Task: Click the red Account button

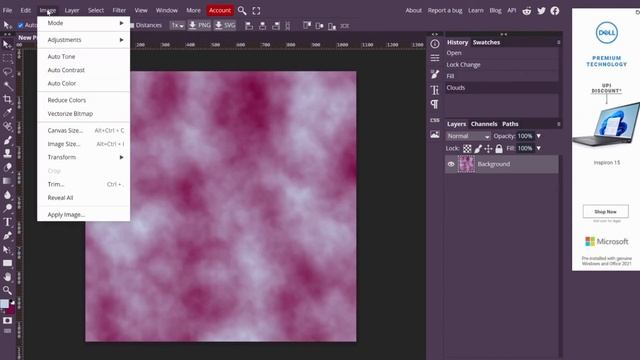Action: (220, 11)
